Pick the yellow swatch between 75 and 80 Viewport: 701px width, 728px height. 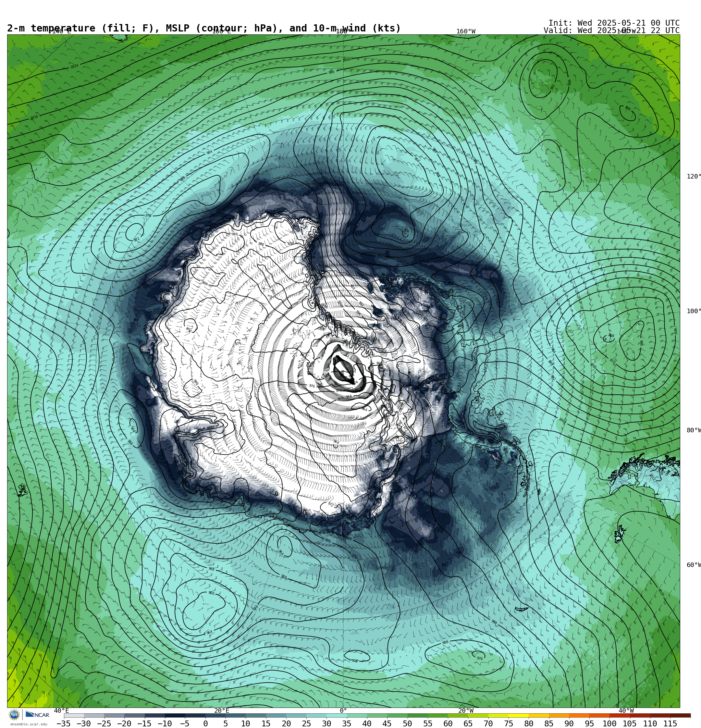[518, 715]
